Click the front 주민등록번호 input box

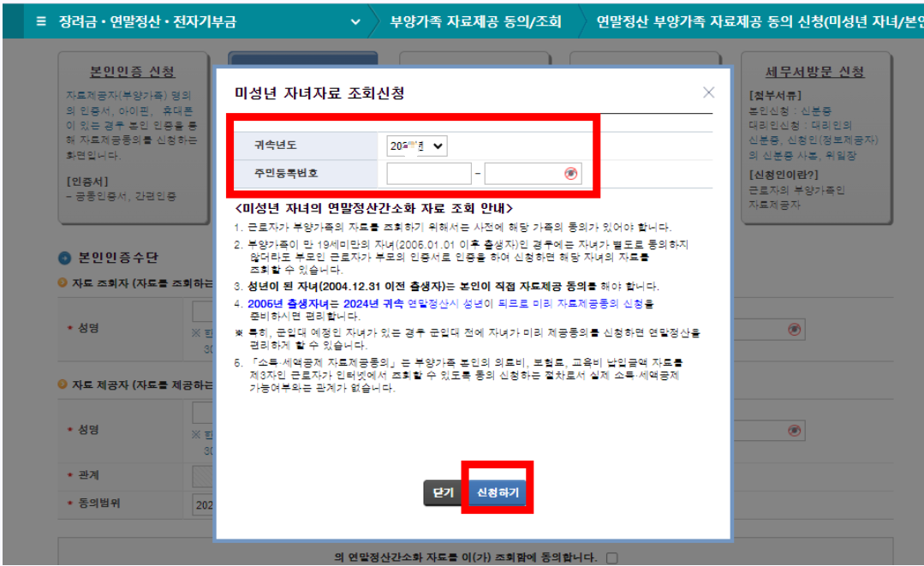pyautogui.click(x=428, y=174)
